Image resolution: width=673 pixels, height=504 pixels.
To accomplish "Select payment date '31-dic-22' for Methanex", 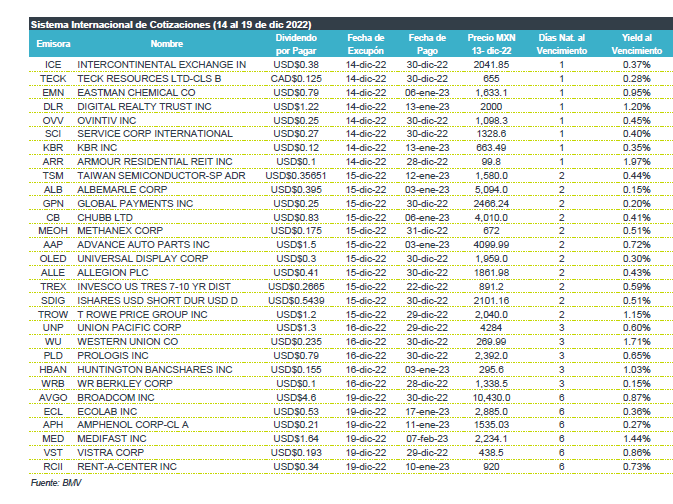I will pyautogui.click(x=427, y=231).
